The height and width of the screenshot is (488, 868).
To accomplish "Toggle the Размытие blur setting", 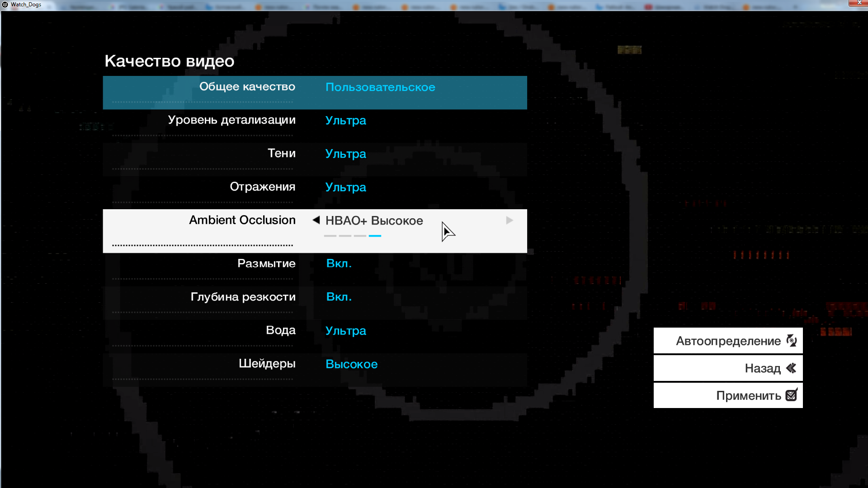I will [x=315, y=270].
